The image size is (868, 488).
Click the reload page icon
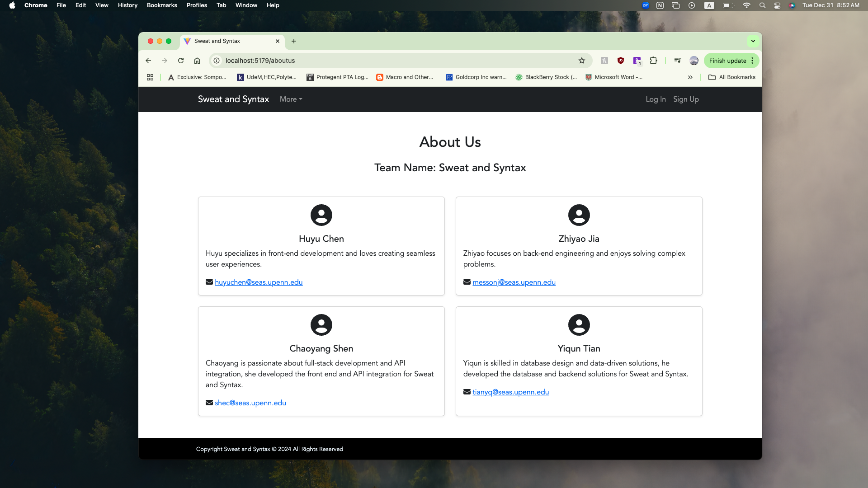[x=181, y=61]
